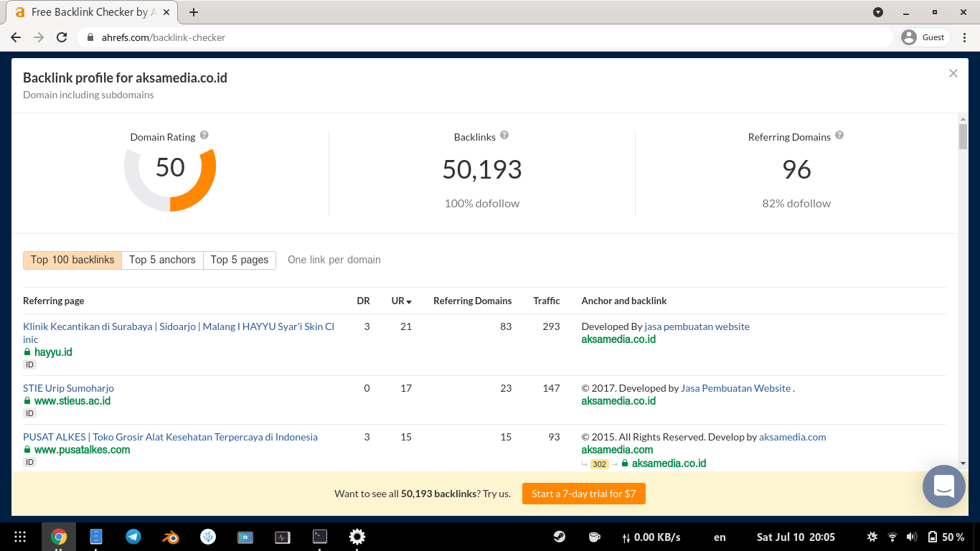The image size is (980, 551).
Task: Click the browser back arrow
Action: tap(15, 37)
